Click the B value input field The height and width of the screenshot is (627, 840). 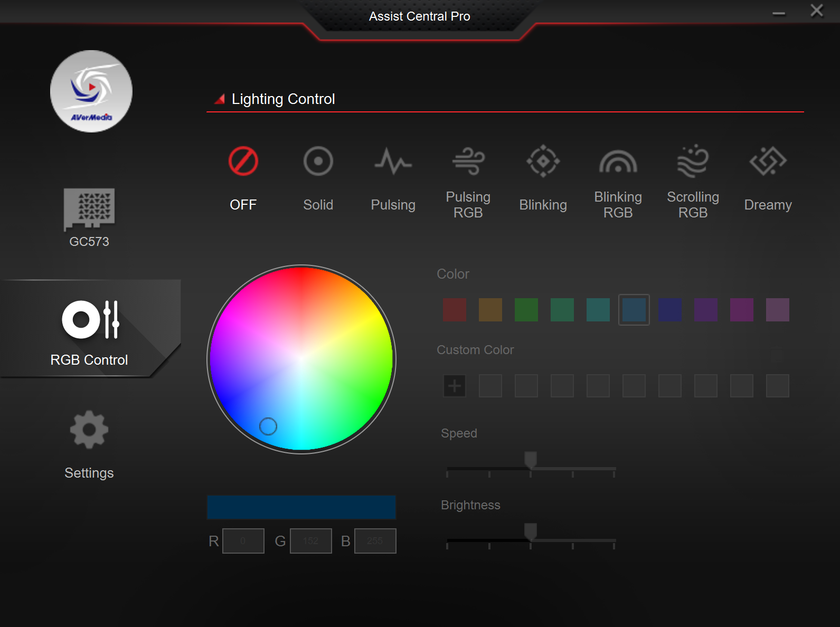[375, 541]
